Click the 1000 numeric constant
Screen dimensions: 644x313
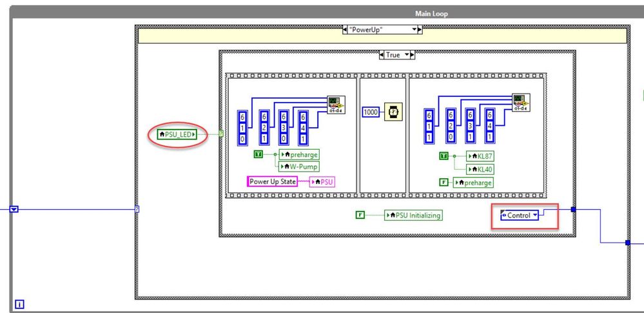[x=371, y=112]
